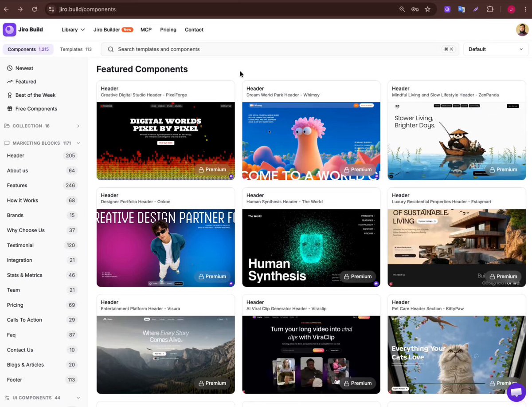The height and width of the screenshot is (407, 532).
Task: Open the purple circle browser extension
Action: [447, 9]
